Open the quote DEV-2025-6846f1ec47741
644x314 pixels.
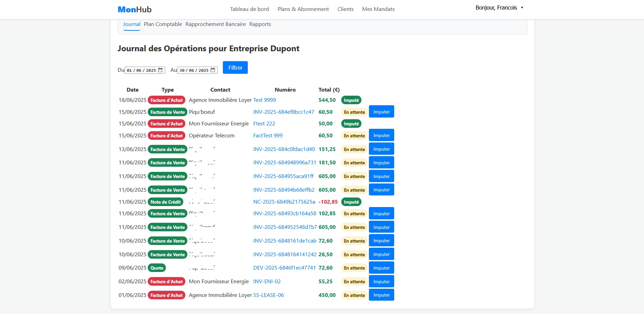pos(284,268)
